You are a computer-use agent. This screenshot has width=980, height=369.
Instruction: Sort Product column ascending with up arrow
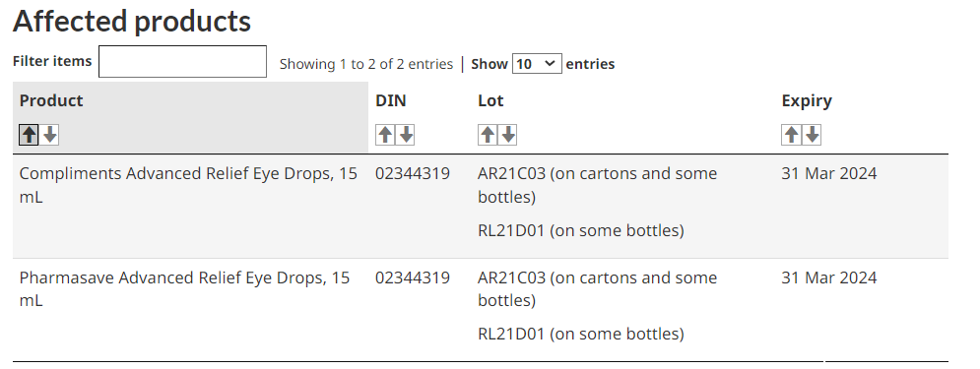click(x=29, y=134)
